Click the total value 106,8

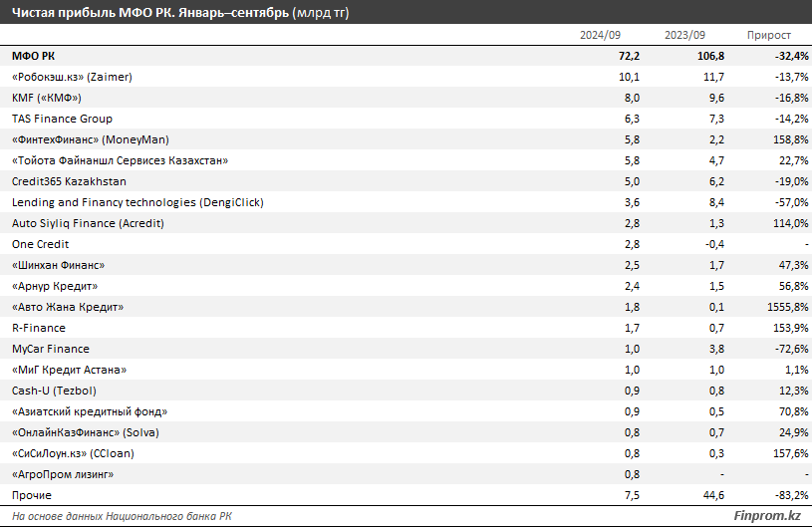coord(710,56)
